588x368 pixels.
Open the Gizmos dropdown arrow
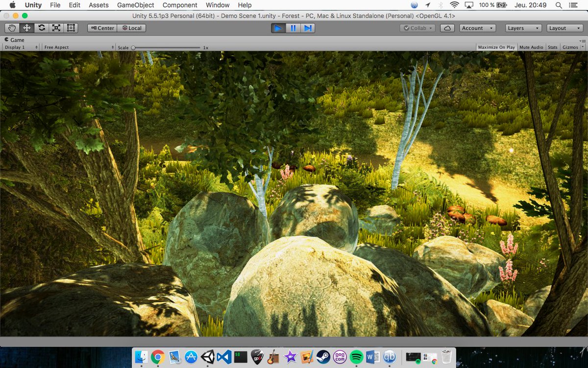click(582, 47)
